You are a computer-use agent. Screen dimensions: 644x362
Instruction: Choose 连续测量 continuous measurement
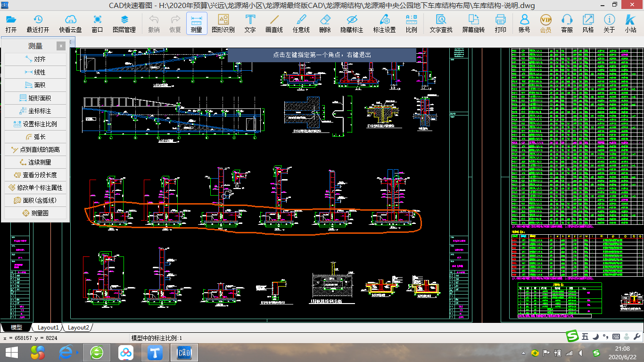pyautogui.click(x=35, y=162)
